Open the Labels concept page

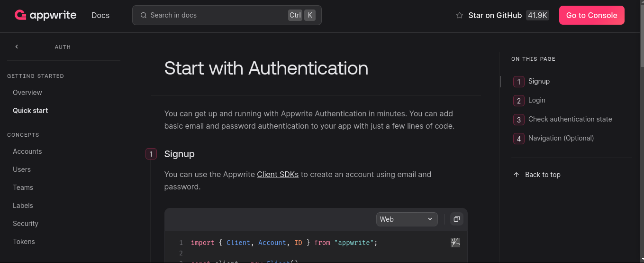pos(23,206)
